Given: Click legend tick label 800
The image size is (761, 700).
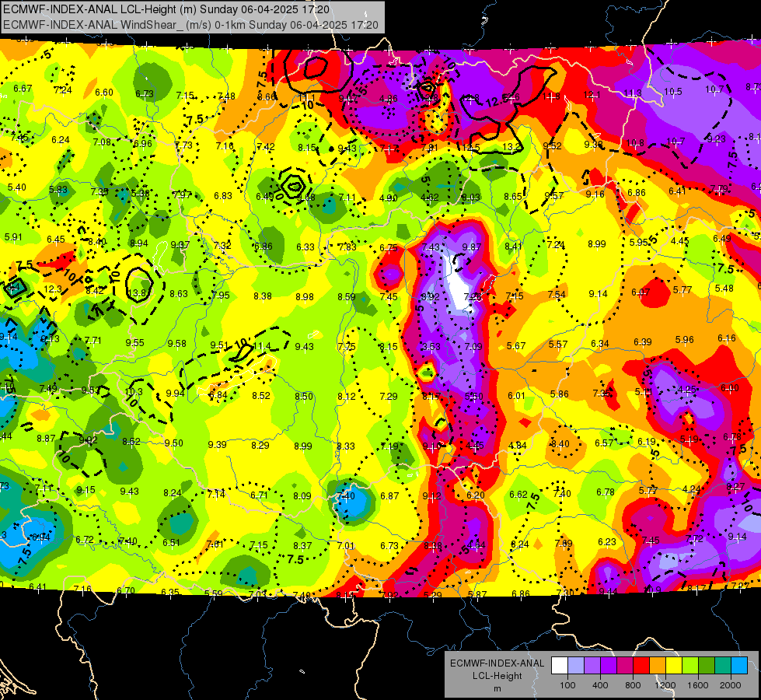Looking at the screenshot, I should [633, 685].
